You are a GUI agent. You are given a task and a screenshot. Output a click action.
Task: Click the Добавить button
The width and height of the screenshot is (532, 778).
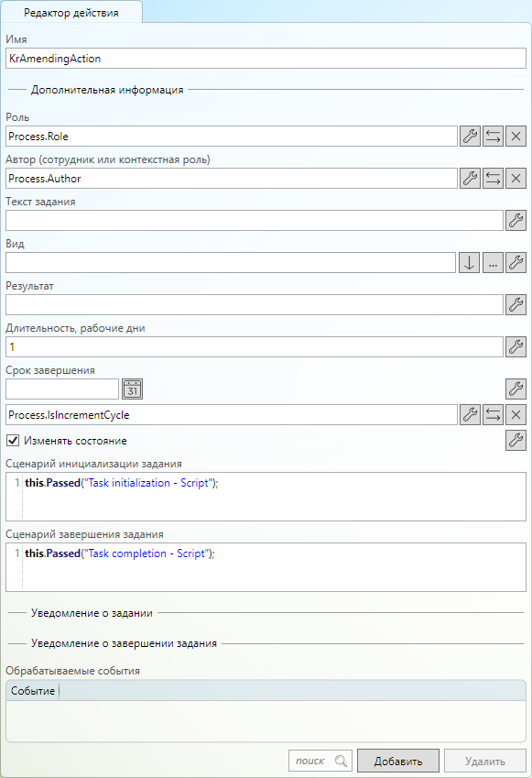pos(398,761)
